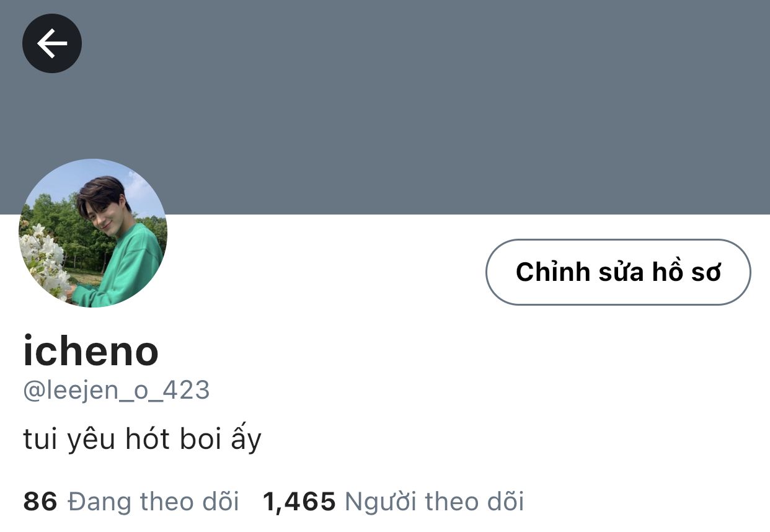Click the dark circle behind the back arrow
This screenshot has width=770, height=532.
(x=52, y=43)
